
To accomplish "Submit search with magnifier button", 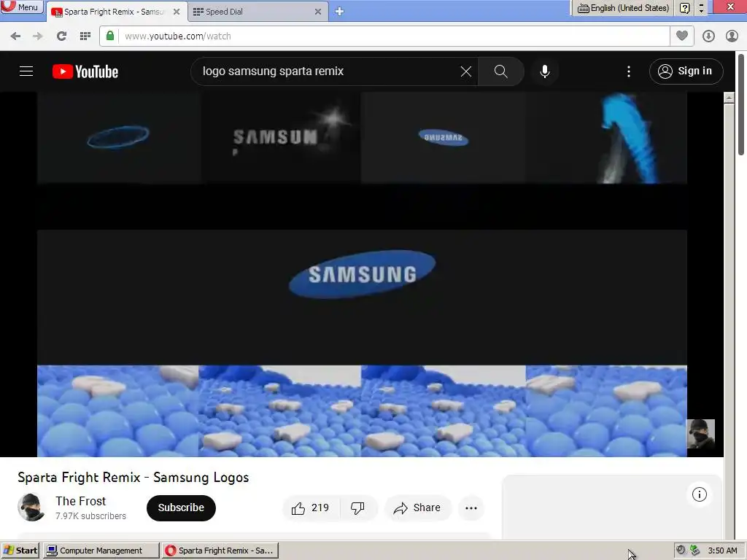I will pos(500,71).
